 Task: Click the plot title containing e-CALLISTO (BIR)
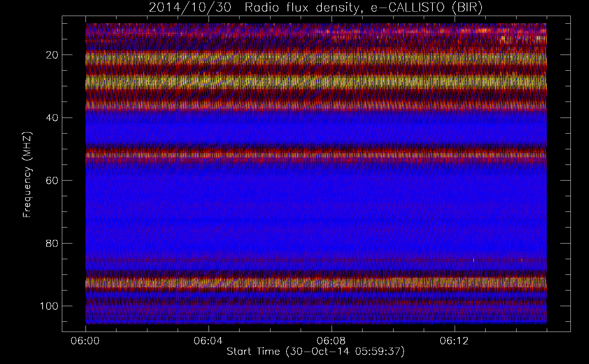click(x=315, y=8)
